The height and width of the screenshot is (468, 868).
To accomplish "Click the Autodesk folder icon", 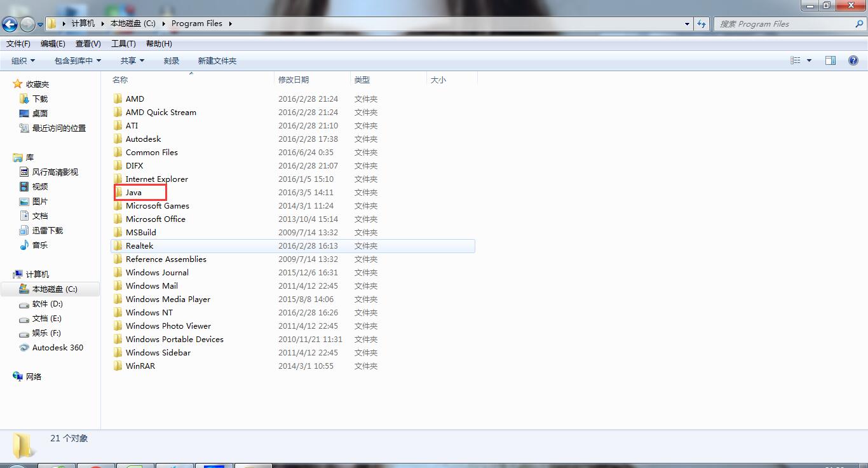I will pos(118,139).
